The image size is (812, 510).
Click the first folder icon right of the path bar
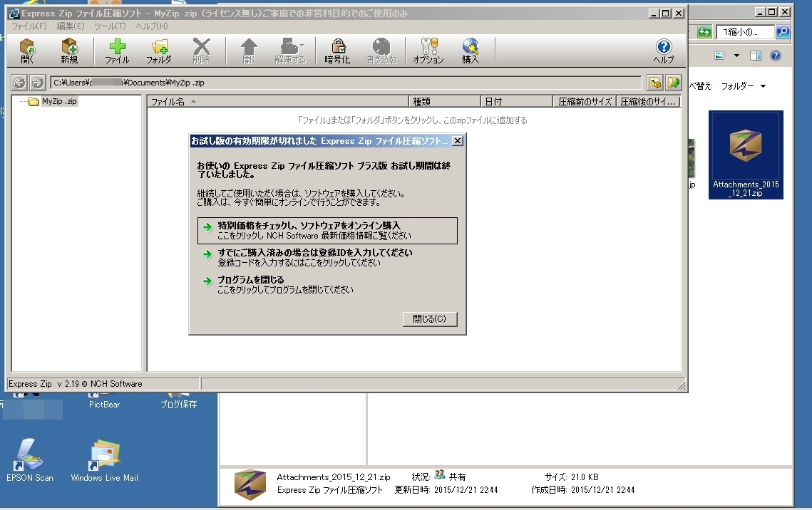tap(655, 82)
